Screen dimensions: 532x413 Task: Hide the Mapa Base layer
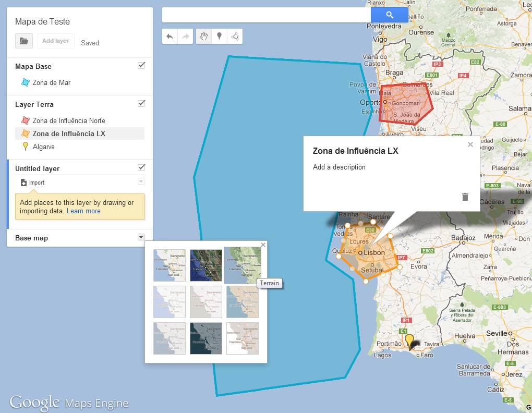click(x=141, y=65)
